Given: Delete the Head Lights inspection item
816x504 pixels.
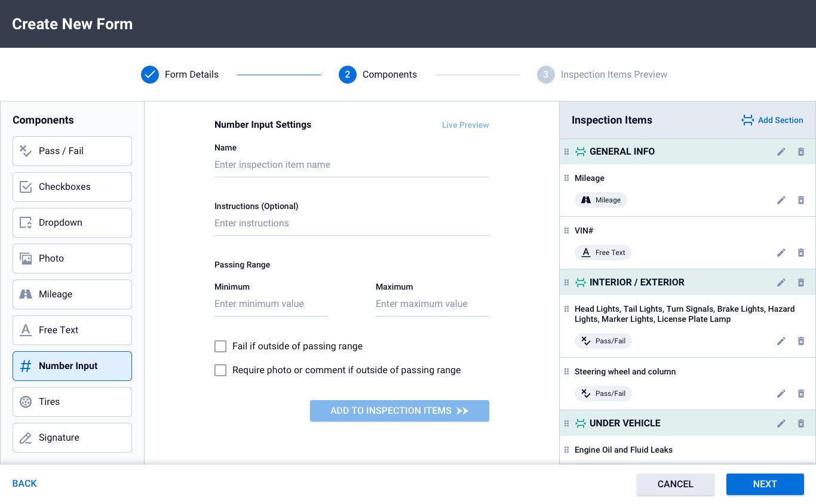Looking at the screenshot, I should pos(801,341).
